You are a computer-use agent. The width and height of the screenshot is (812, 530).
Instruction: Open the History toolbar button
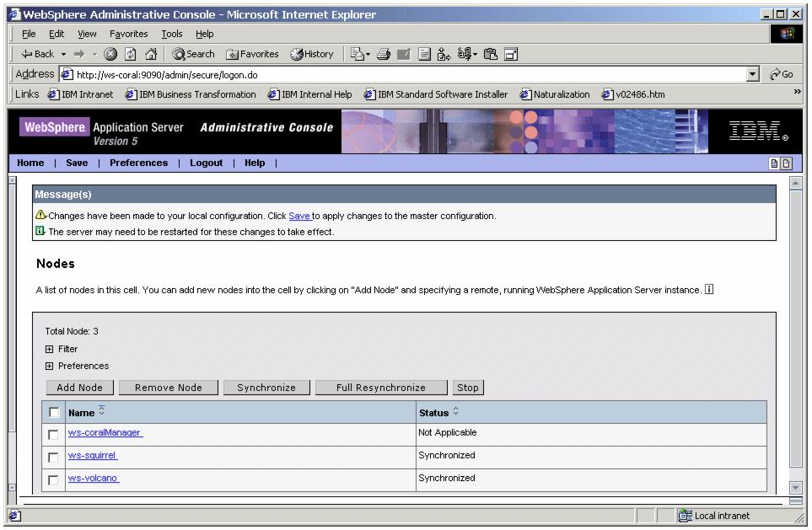(312, 54)
